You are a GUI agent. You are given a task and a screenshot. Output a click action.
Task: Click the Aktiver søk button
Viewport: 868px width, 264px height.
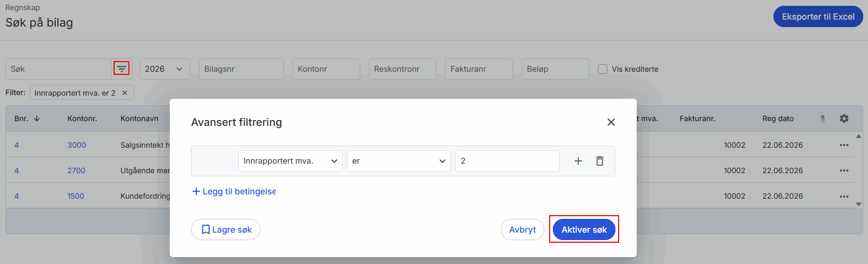[584, 229]
